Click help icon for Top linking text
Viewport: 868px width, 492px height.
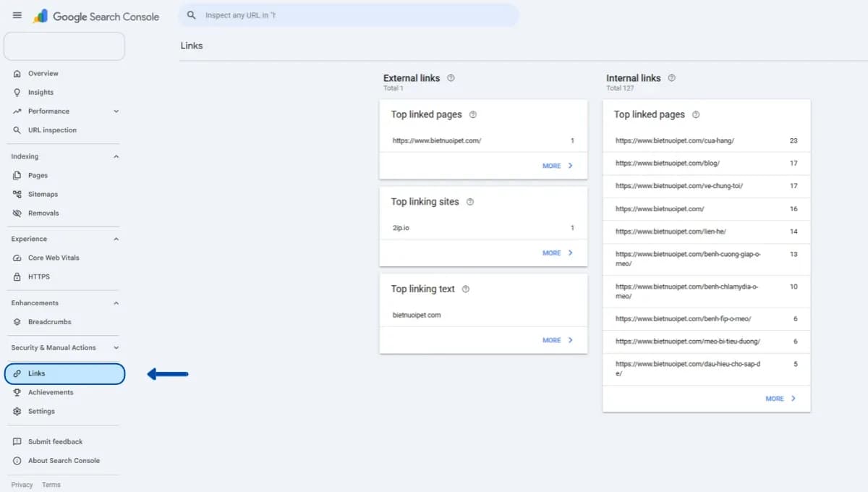[x=466, y=289]
